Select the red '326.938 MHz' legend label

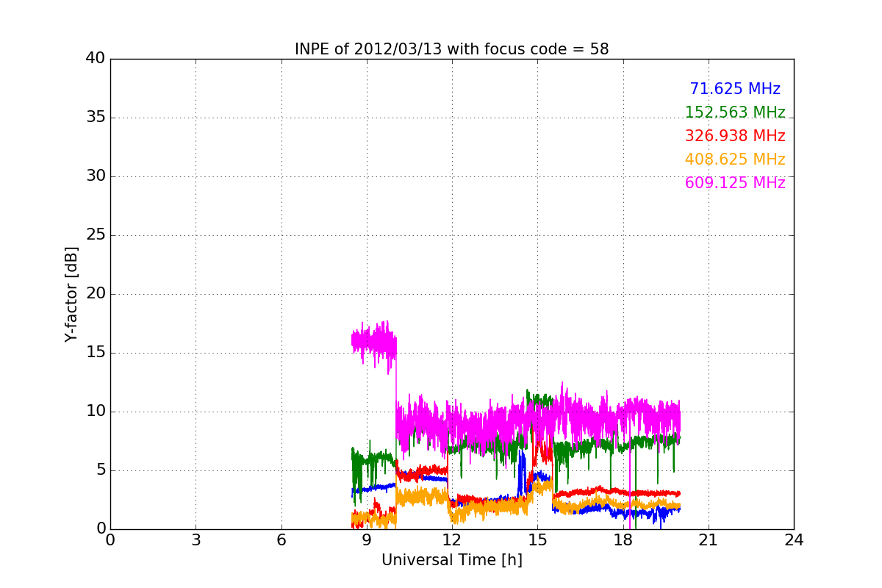(735, 136)
